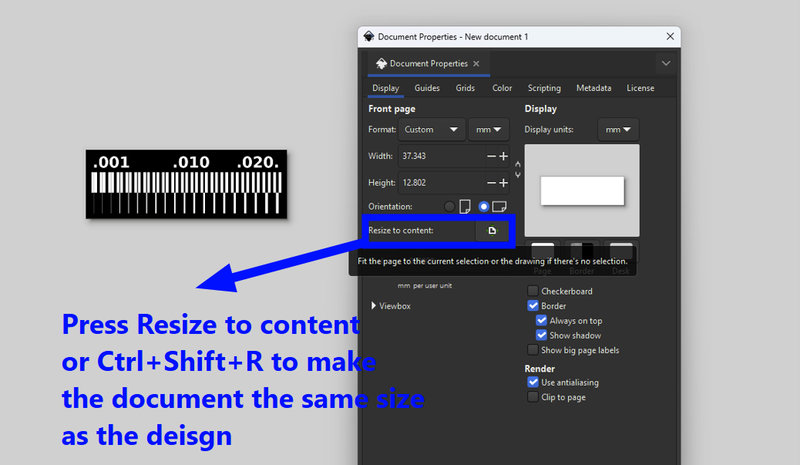Enable Clip to page checkbox

pyautogui.click(x=533, y=397)
